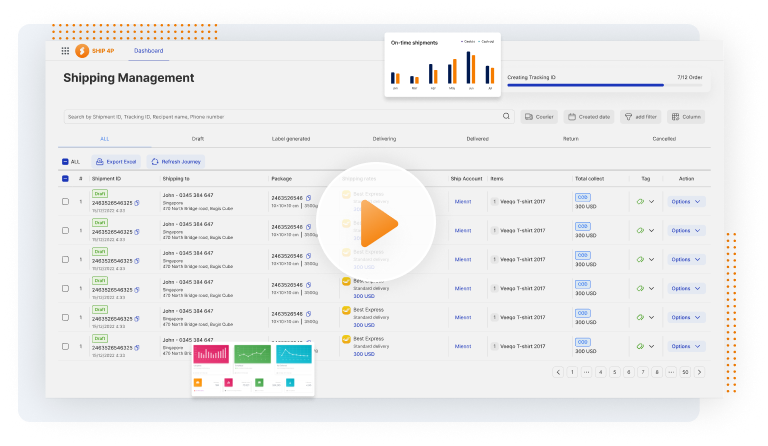This screenshot has height=446, width=768.
Task: Jump to page 50
Action: click(x=685, y=372)
